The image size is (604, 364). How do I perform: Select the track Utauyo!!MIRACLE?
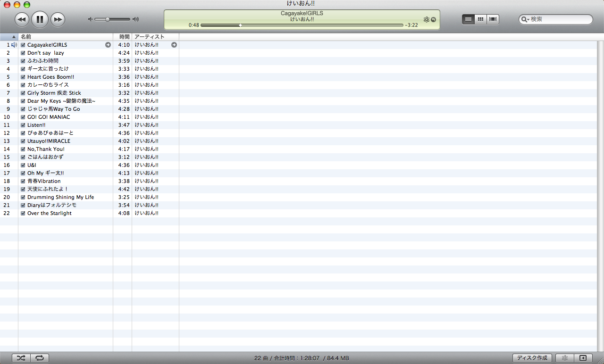[x=49, y=141]
